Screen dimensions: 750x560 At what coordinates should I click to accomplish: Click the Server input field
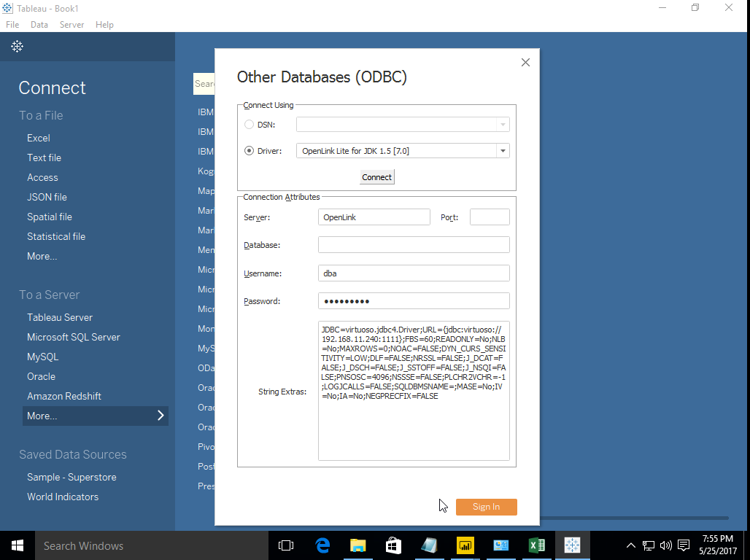[x=374, y=217]
